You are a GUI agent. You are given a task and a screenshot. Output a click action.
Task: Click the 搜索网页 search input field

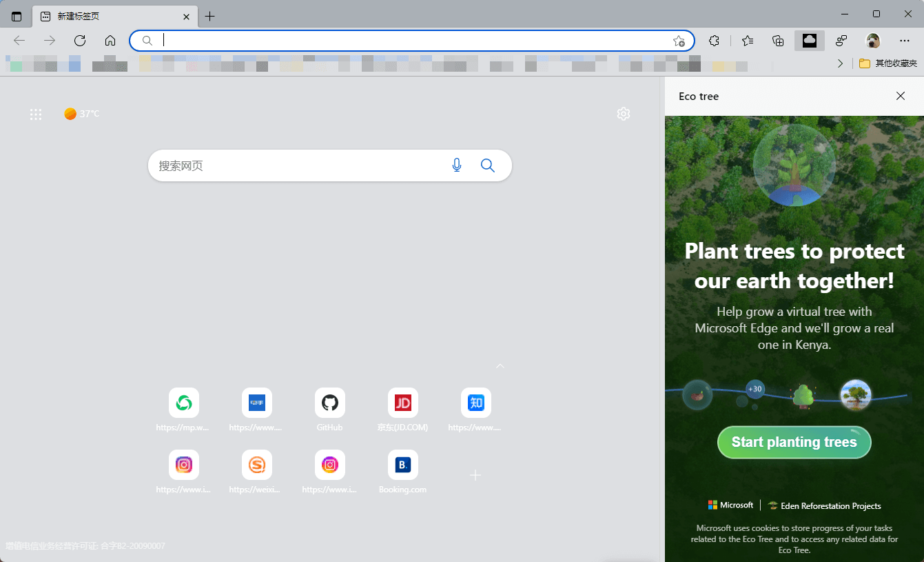click(296, 165)
